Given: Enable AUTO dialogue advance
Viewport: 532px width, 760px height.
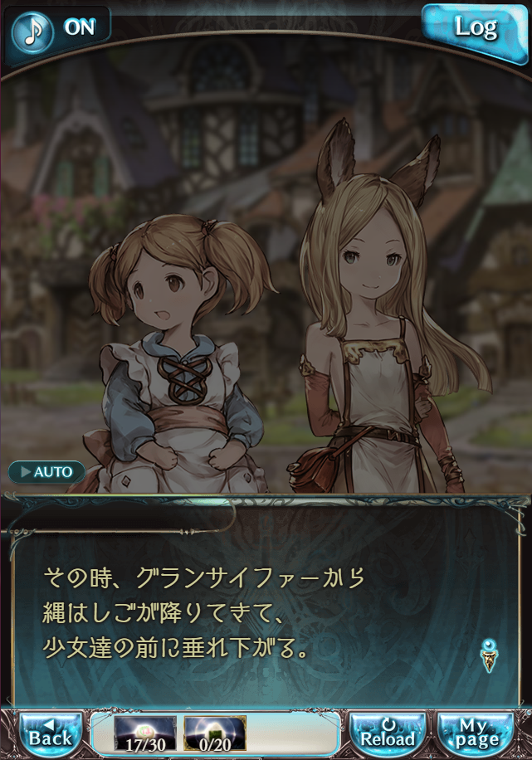Looking at the screenshot, I should point(46,471).
